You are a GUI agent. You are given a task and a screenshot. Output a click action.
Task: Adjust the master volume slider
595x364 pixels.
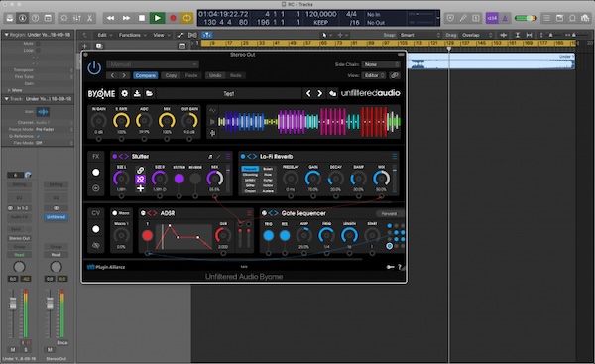pyautogui.click(x=526, y=18)
